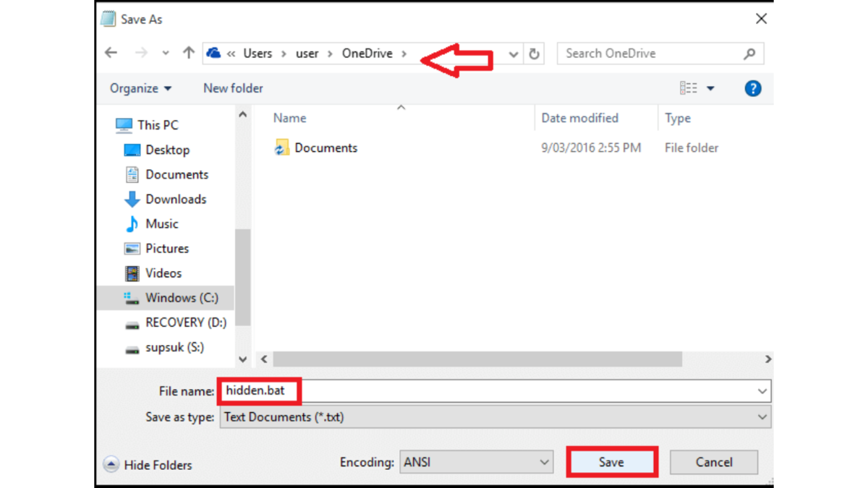Sort files by Date modified column
The image size is (868, 488).
[x=579, y=118]
